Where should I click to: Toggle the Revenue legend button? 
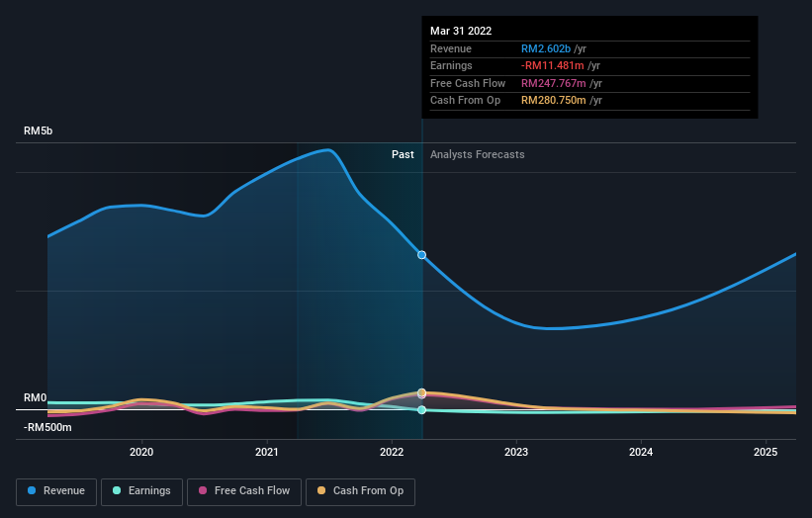56,491
